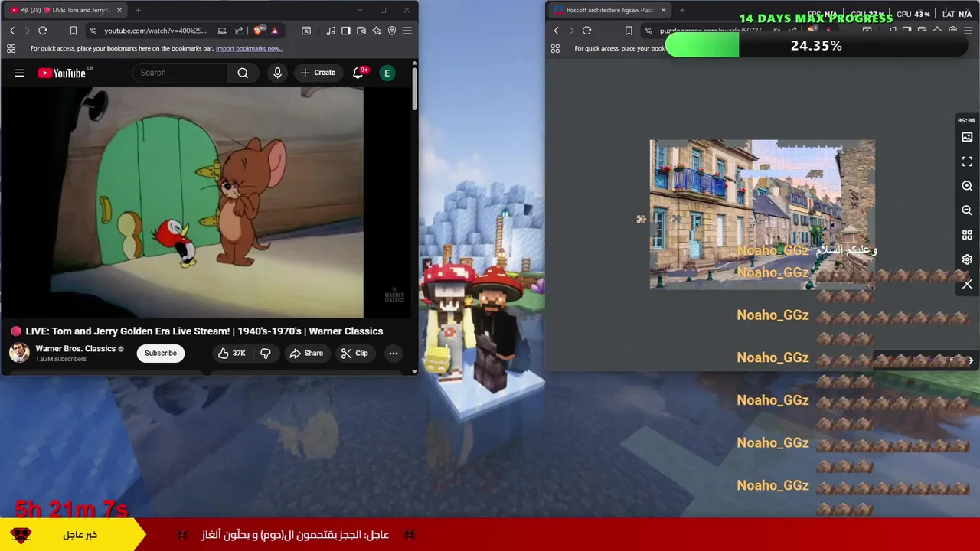Go back in the YouTube browser window
The image size is (980, 551).
tap(12, 31)
